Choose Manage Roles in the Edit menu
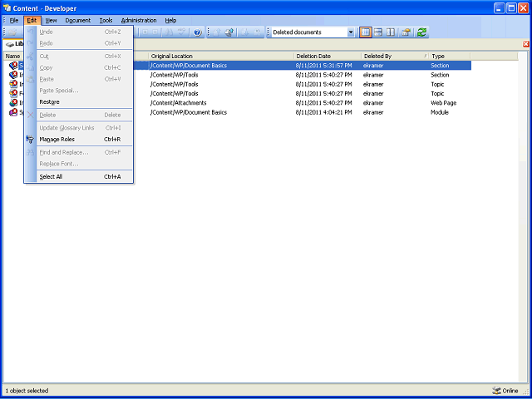This screenshot has width=532, height=399. 79,139
